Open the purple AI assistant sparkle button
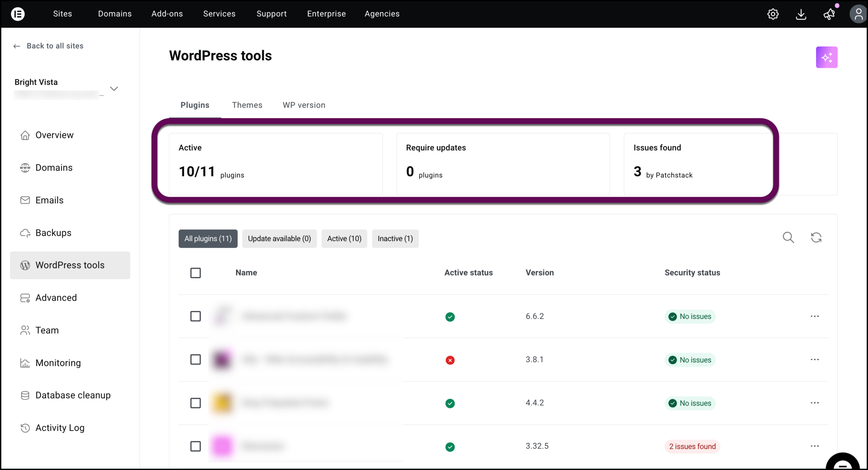 click(x=827, y=57)
